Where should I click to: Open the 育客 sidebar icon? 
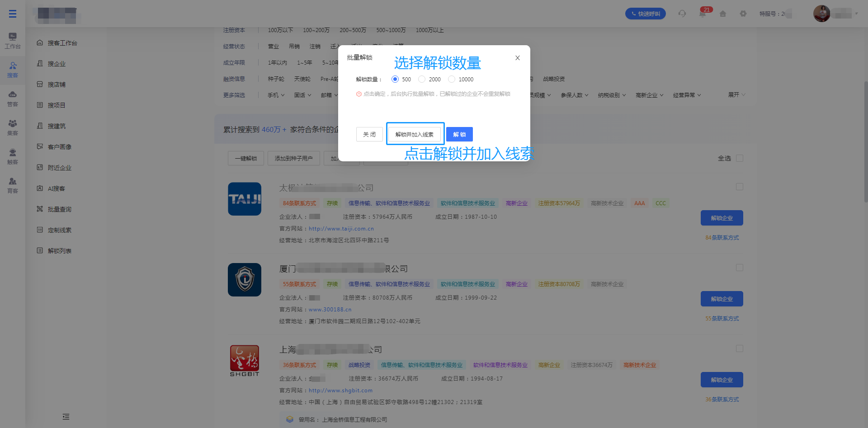pyautogui.click(x=13, y=186)
